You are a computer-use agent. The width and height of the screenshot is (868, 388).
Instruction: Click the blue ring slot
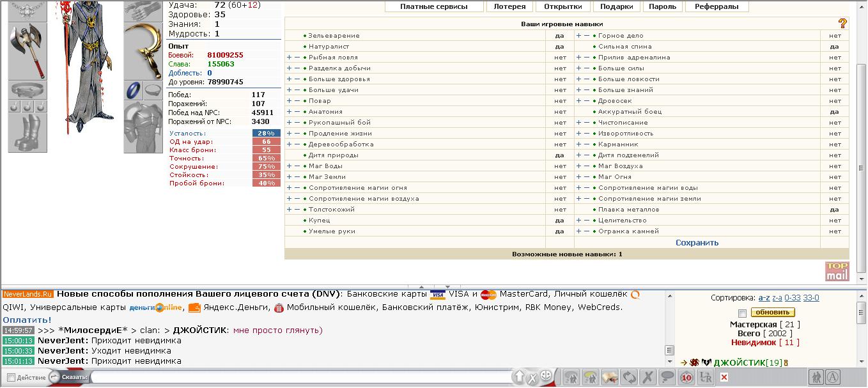pos(134,89)
